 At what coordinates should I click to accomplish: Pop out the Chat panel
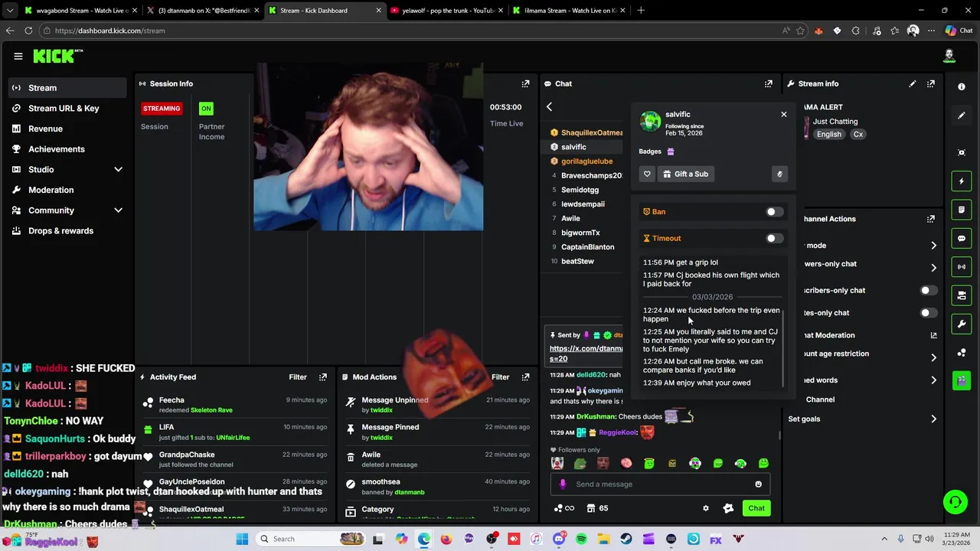(769, 83)
